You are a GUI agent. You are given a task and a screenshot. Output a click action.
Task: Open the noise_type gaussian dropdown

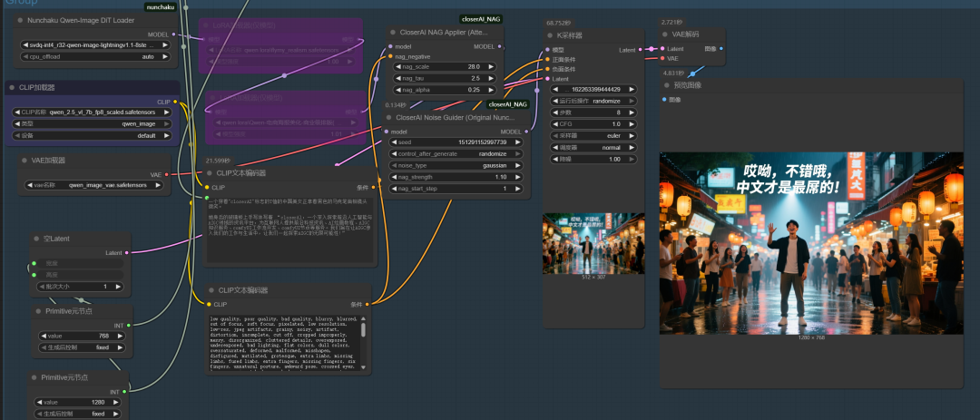click(x=456, y=165)
